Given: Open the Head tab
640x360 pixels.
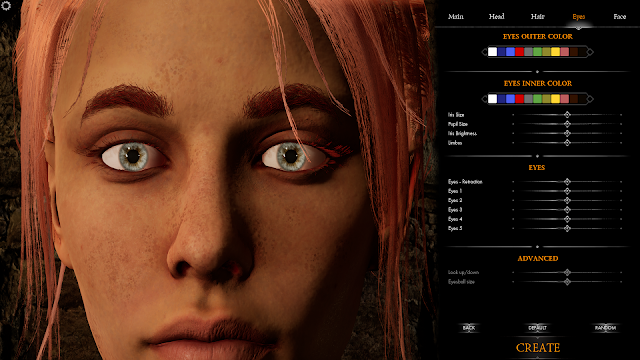Looking at the screenshot, I should click(x=496, y=16).
